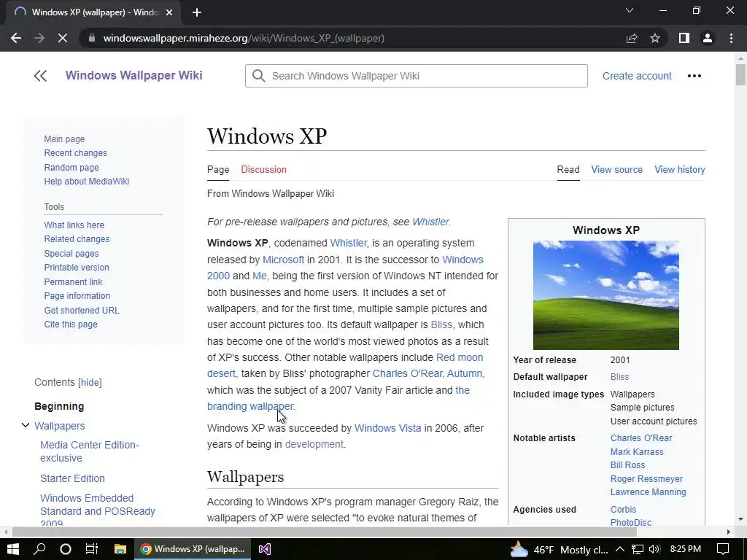Open taskbar Search magnifier

point(39,549)
